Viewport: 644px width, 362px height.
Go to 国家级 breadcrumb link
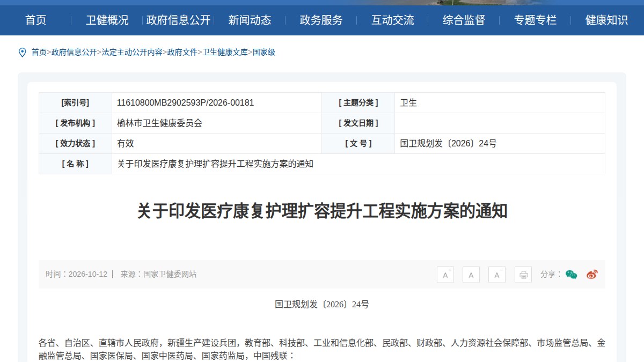pos(264,53)
